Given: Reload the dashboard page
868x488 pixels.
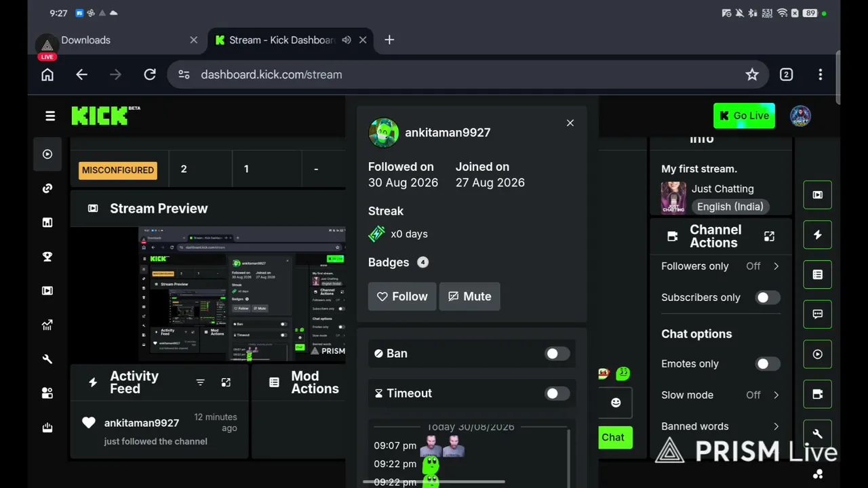Looking at the screenshot, I should pos(150,75).
